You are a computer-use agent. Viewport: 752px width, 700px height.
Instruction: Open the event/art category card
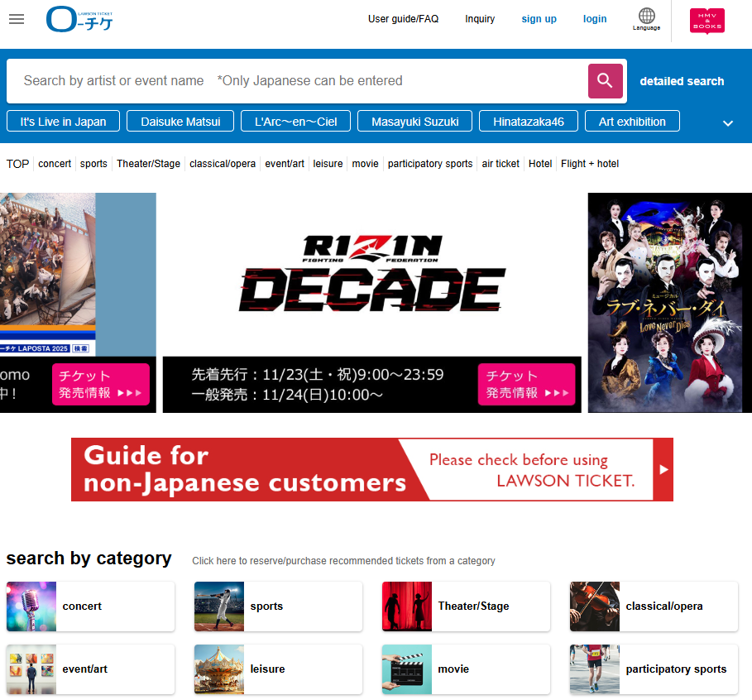pyautogui.click(x=91, y=669)
